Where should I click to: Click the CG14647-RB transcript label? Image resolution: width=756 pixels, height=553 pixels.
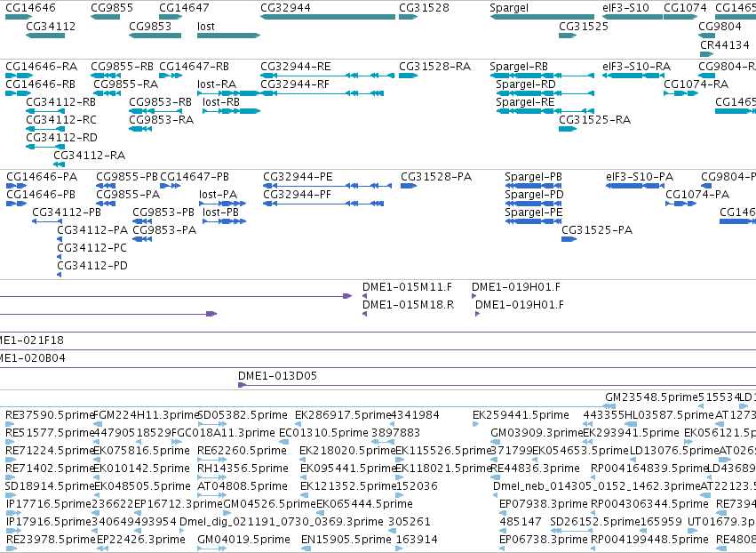coord(195,66)
